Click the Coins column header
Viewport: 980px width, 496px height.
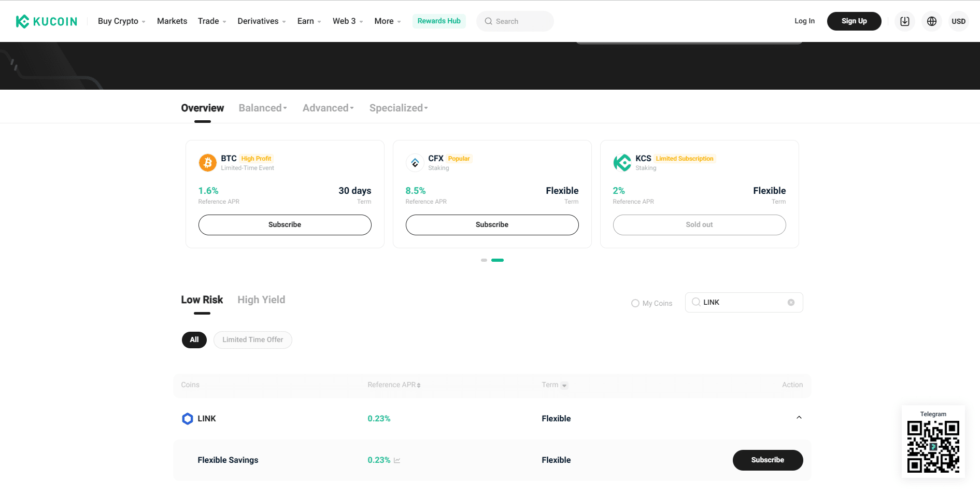click(190, 385)
